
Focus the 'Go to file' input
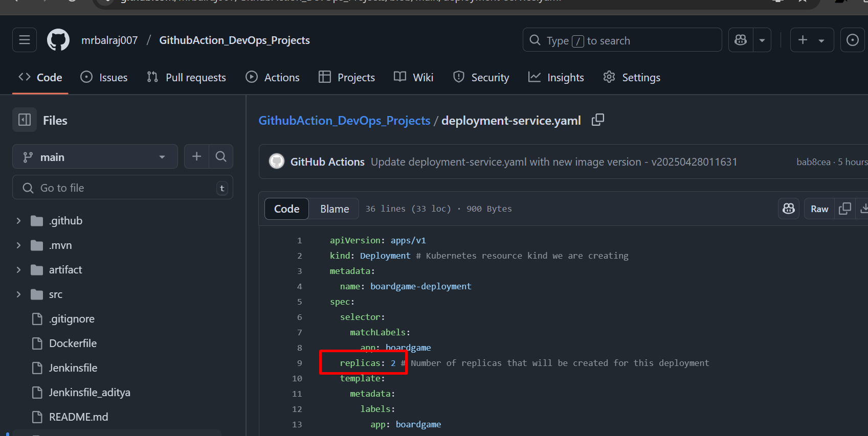coord(123,188)
